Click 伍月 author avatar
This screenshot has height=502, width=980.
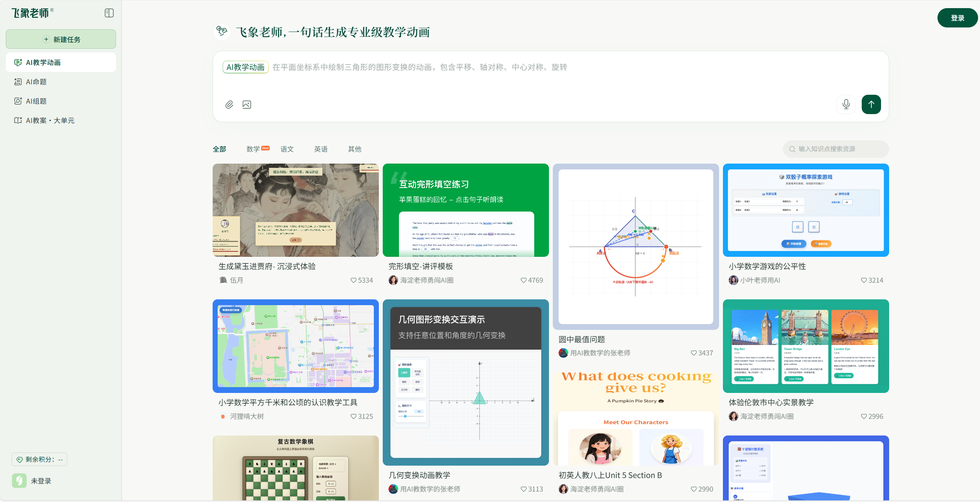tap(223, 280)
